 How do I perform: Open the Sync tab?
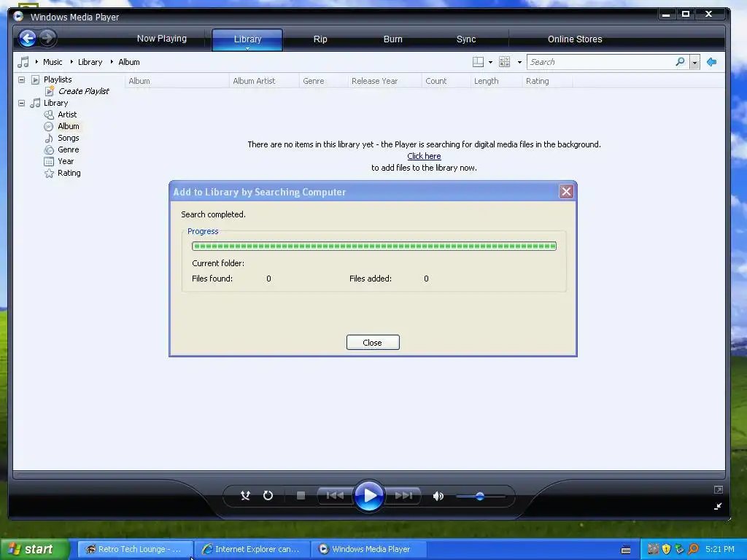(x=466, y=39)
